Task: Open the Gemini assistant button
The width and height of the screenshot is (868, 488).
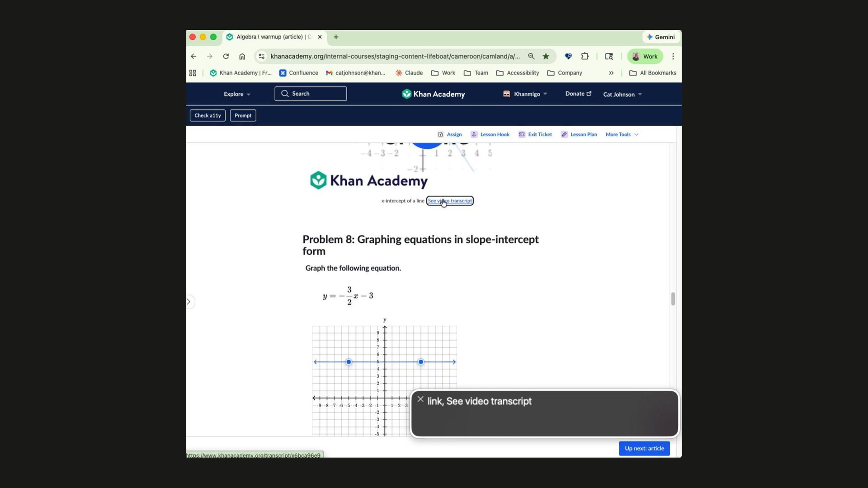Action: [660, 37]
